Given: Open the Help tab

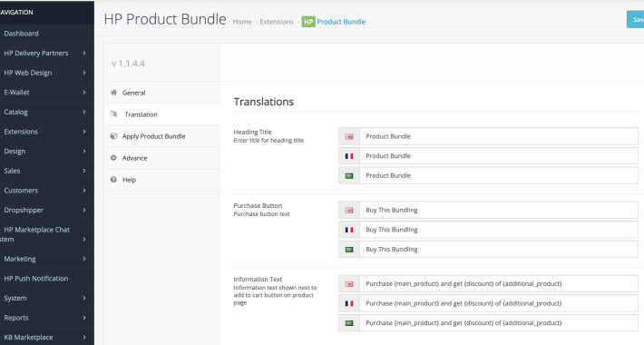Looking at the screenshot, I should [x=161, y=180].
